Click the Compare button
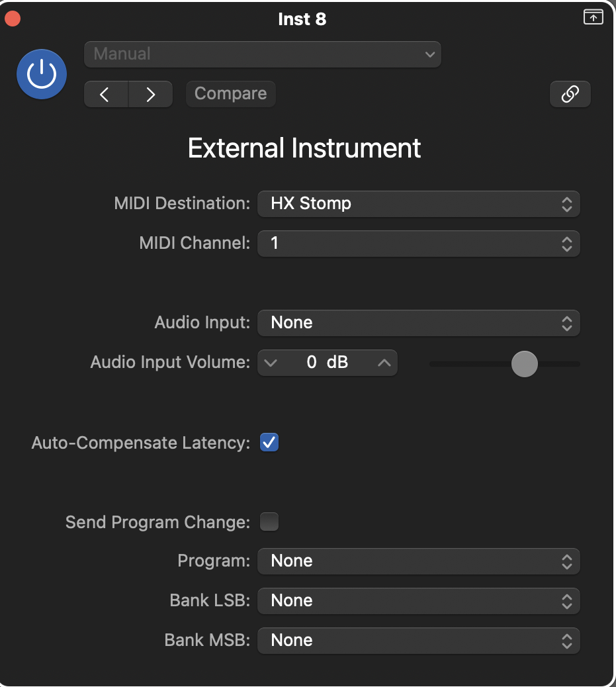This screenshot has width=616, height=687. (x=230, y=94)
